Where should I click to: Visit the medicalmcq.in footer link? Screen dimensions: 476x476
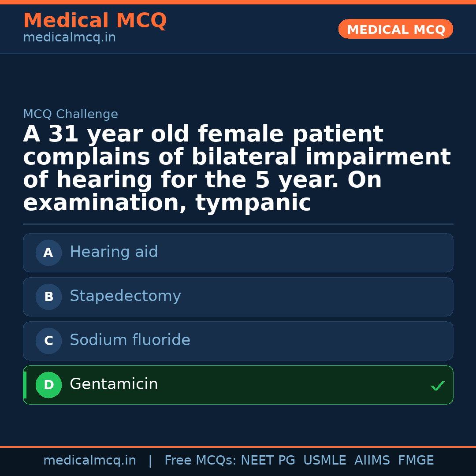pos(90,460)
